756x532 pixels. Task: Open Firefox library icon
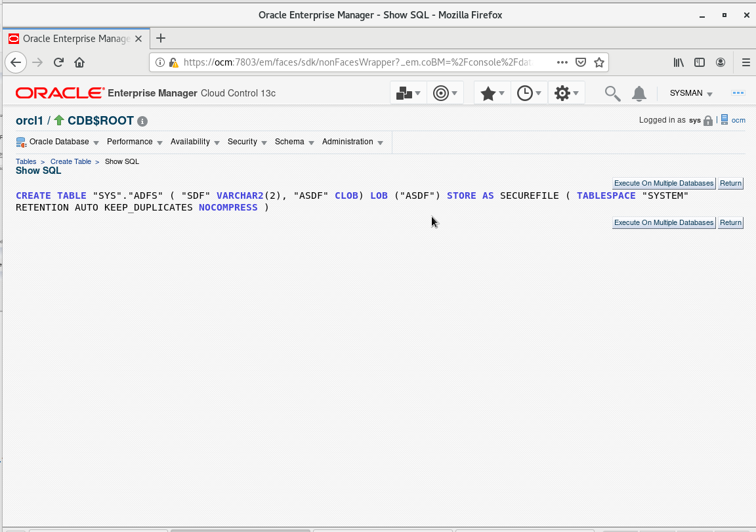tap(679, 62)
